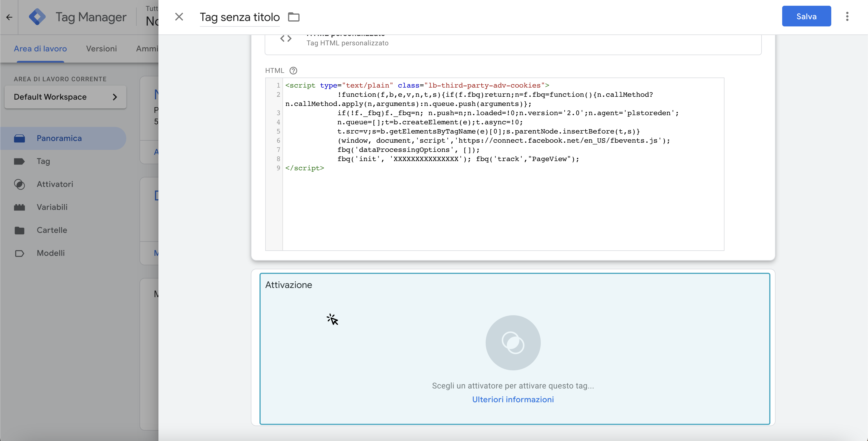Click the folder icon next to tag title

coord(293,17)
